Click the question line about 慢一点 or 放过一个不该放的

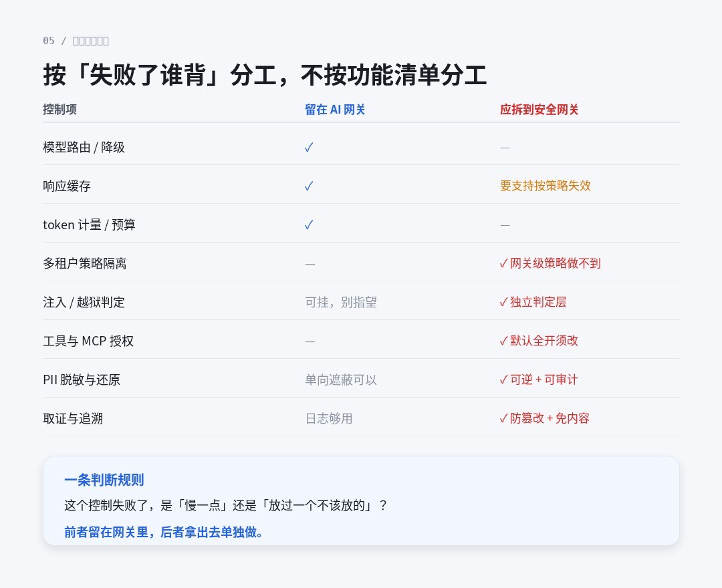click(x=226, y=505)
